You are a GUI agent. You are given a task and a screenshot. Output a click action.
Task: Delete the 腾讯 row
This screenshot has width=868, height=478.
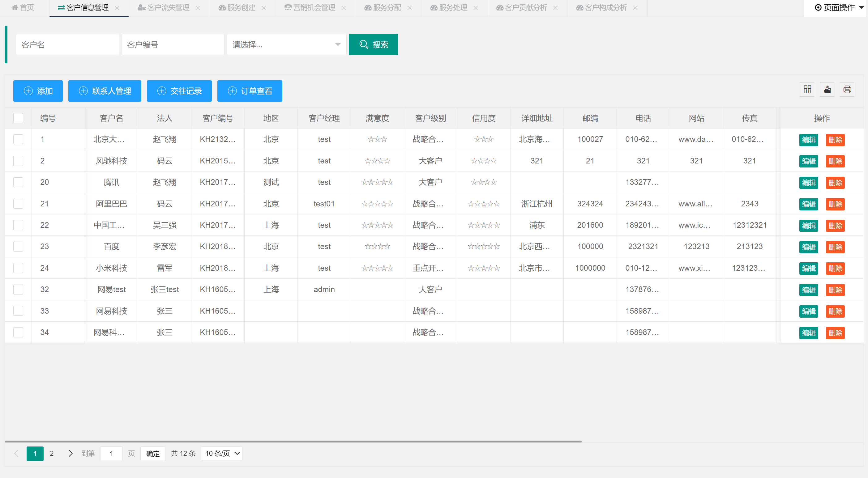835,183
